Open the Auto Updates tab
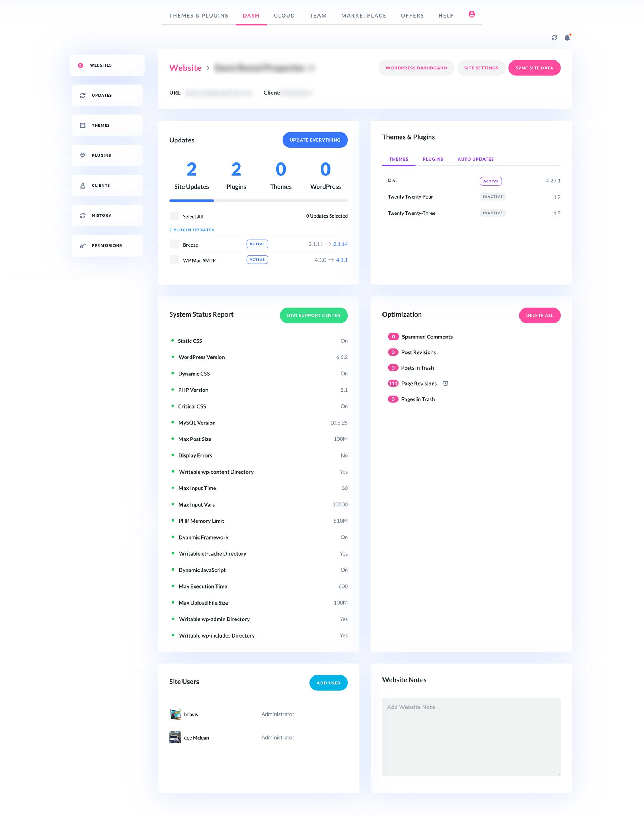 (475, 159)
